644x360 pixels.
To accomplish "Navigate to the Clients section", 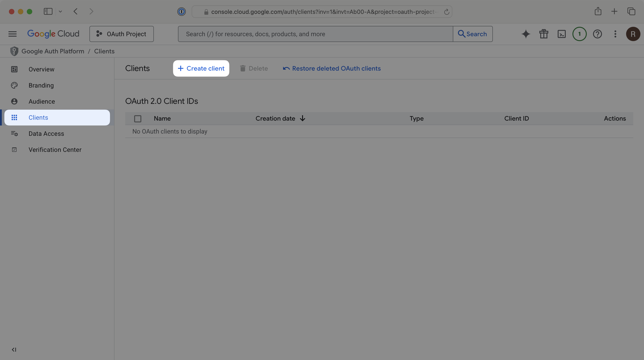I will (x=38, y=117).
